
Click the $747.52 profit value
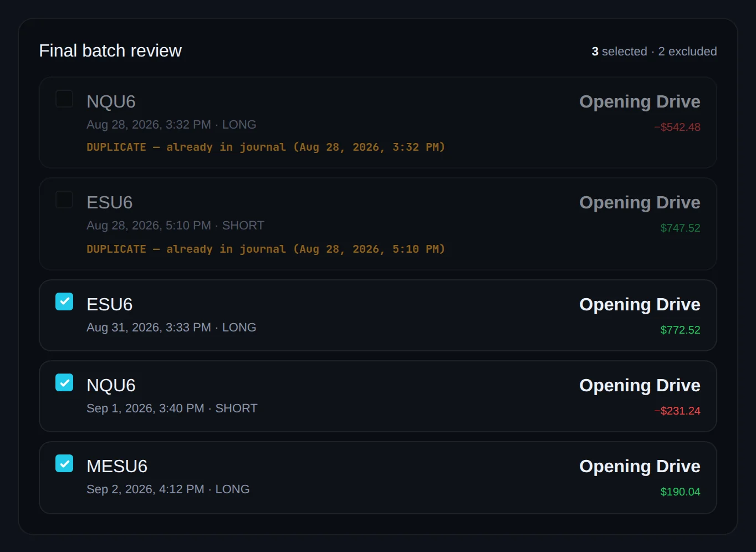click(x=680, y=228)
